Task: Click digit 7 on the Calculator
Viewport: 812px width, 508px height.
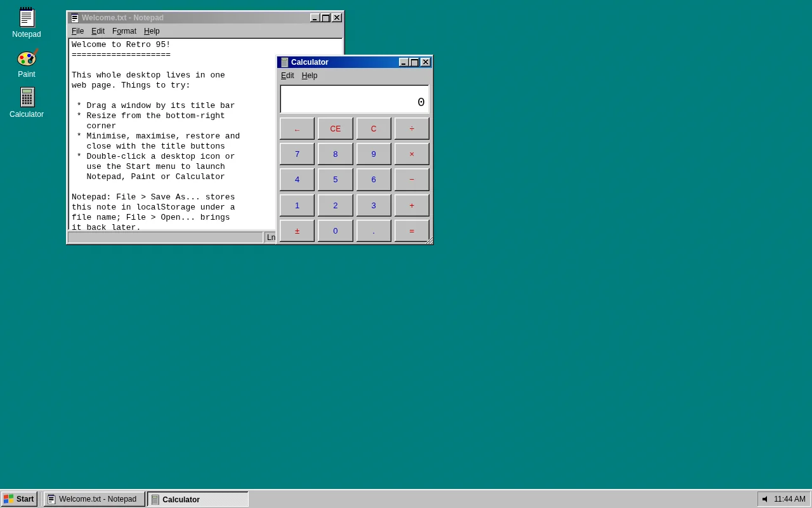Action: click(x=297, y=154)
